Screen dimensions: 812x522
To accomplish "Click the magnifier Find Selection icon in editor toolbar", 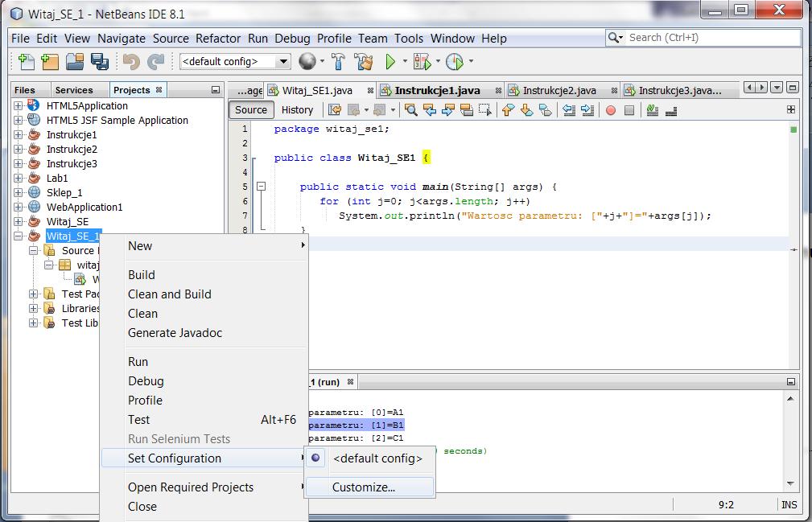I will pos(411,109).
